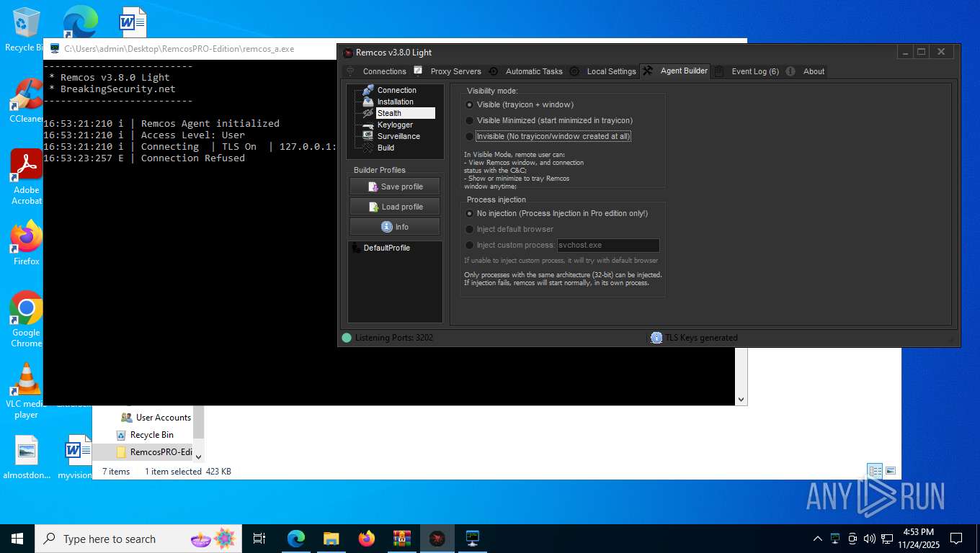
Task: Click the down arrow of console scrollbar
Action: tap(741, 399)
